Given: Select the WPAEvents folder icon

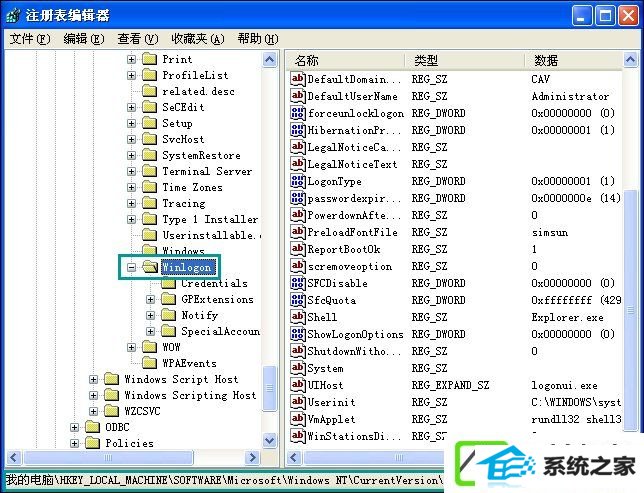Looking at the screenshot, I should point(150,363).
